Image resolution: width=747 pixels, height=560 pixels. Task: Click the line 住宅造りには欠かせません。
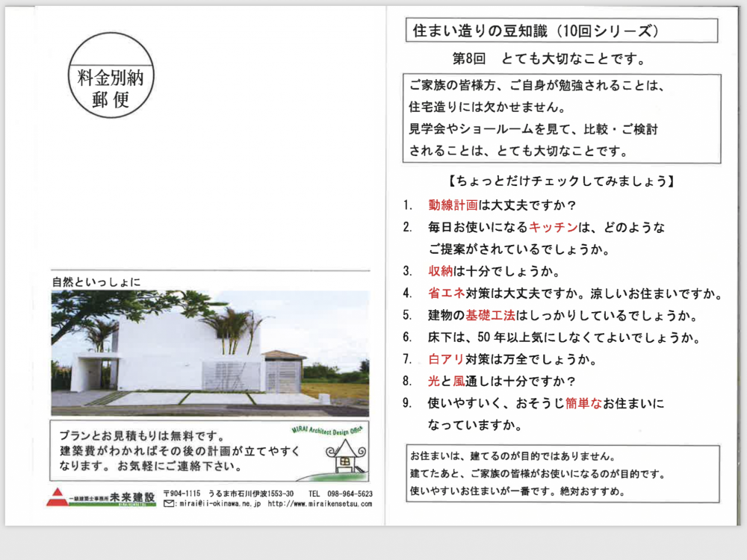pos(488,107)
